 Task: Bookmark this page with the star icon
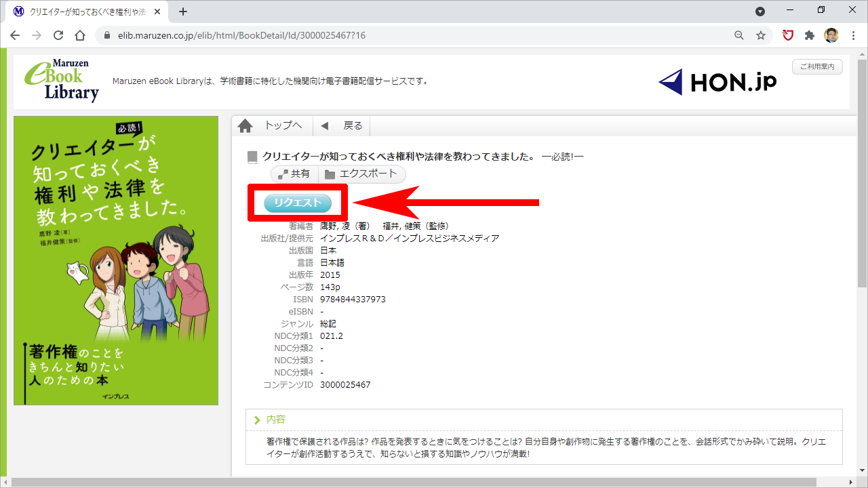761,35
